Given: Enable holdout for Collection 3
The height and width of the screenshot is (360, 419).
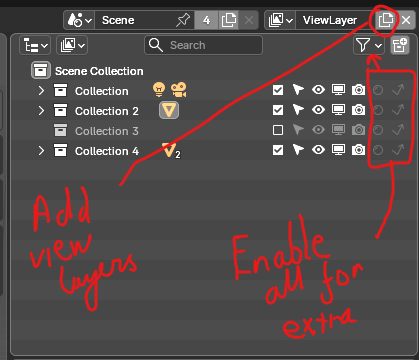Looking at the screenshot, I should point(378,130).
